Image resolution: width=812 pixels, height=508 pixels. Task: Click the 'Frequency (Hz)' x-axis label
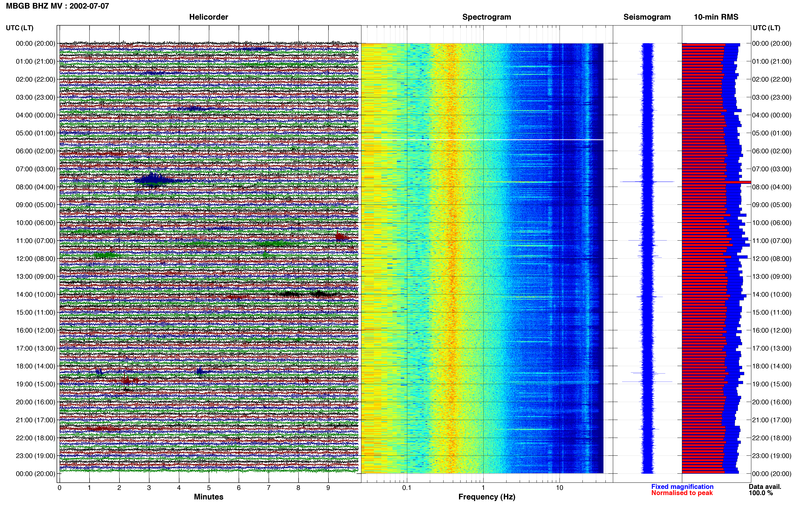487,497
